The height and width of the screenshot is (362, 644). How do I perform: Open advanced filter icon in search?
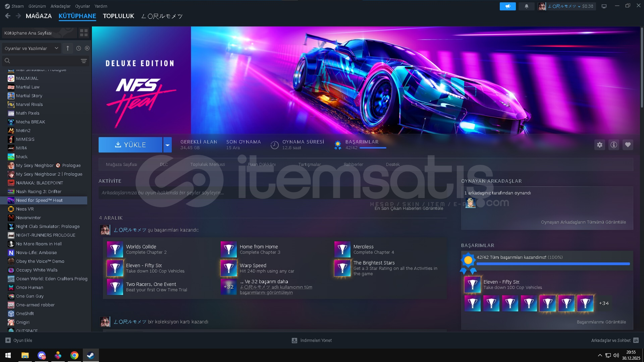pyautogui.click(x=84, y=61)
